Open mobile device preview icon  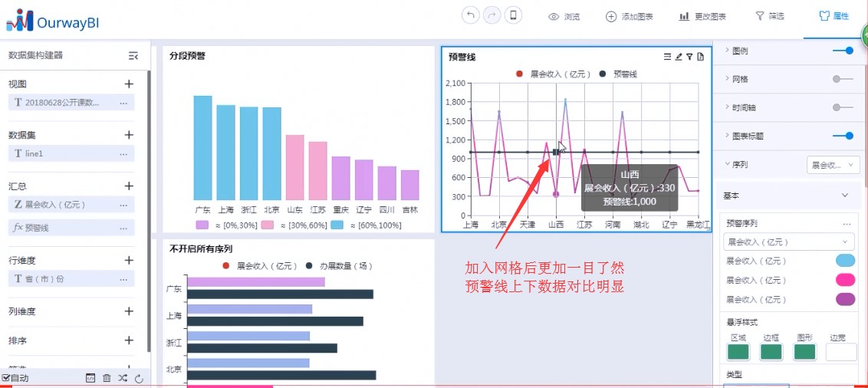coord(513,16)
